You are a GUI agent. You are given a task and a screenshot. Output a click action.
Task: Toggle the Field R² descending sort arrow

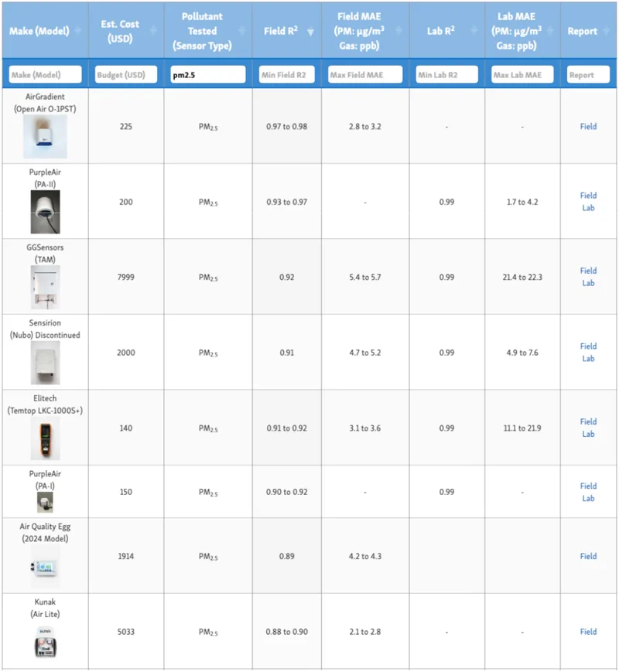311,32
